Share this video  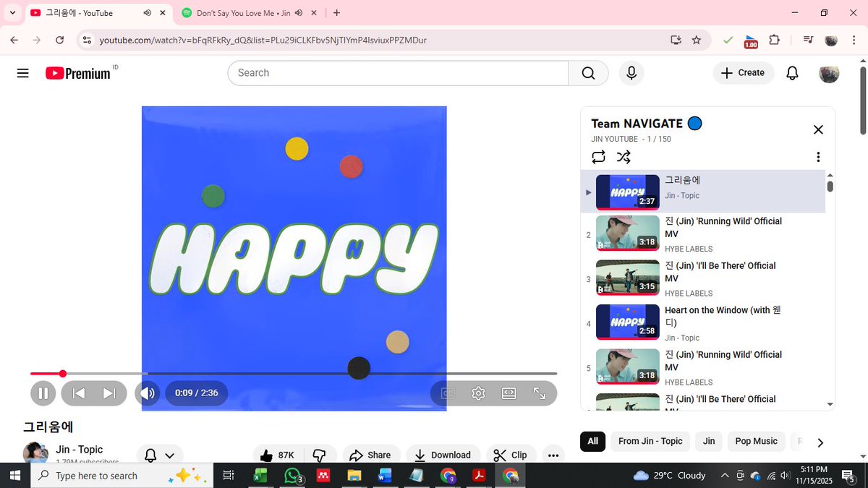pyautogui.click(x=370, y=455)
